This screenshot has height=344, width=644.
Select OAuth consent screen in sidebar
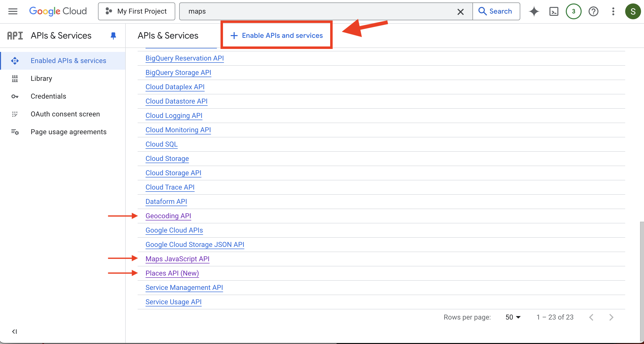pos(65,114)
